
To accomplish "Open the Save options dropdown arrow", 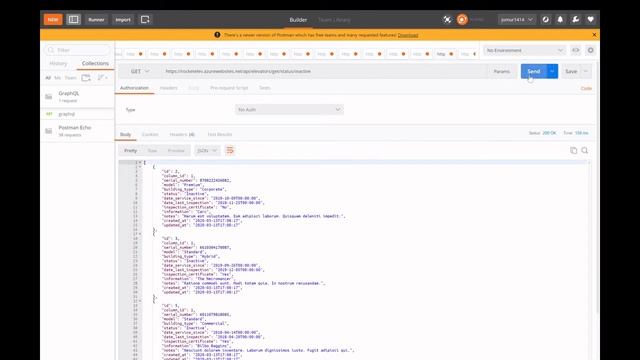I will 586,71.
